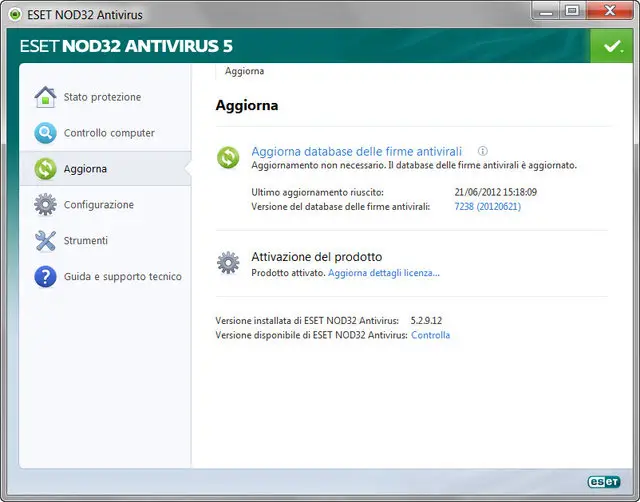Open Strumenti in the sidebar

[x=105, y=240]
